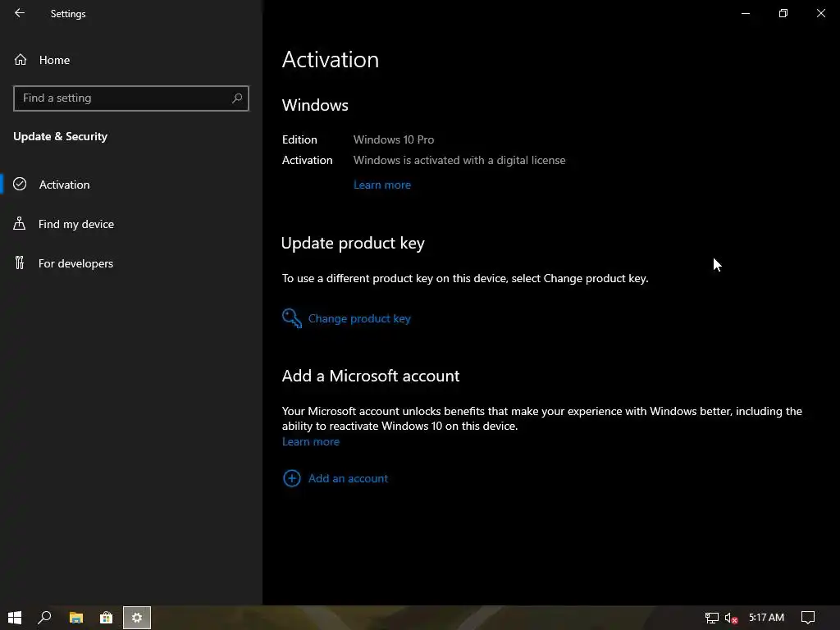This screenshot has height=630, width=840.
Task: Open the muted volume tray icon
Action: [731, 618]
